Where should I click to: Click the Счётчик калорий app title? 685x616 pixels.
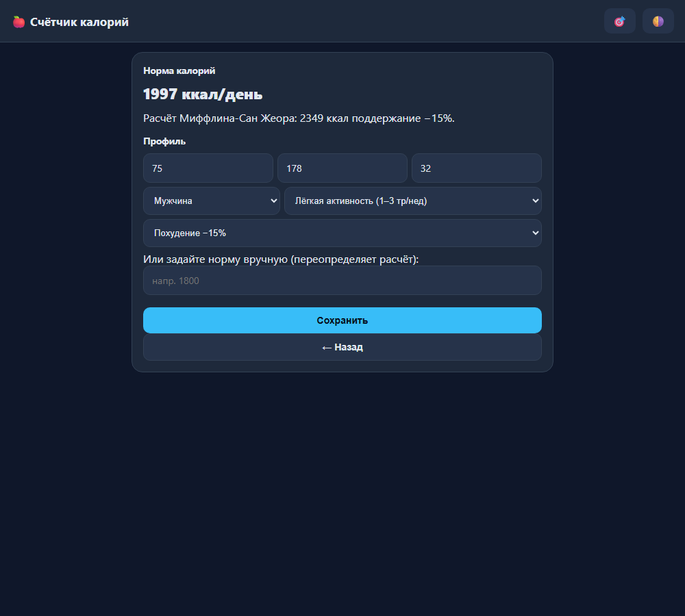pyautogui.click(x=79, y=22)
